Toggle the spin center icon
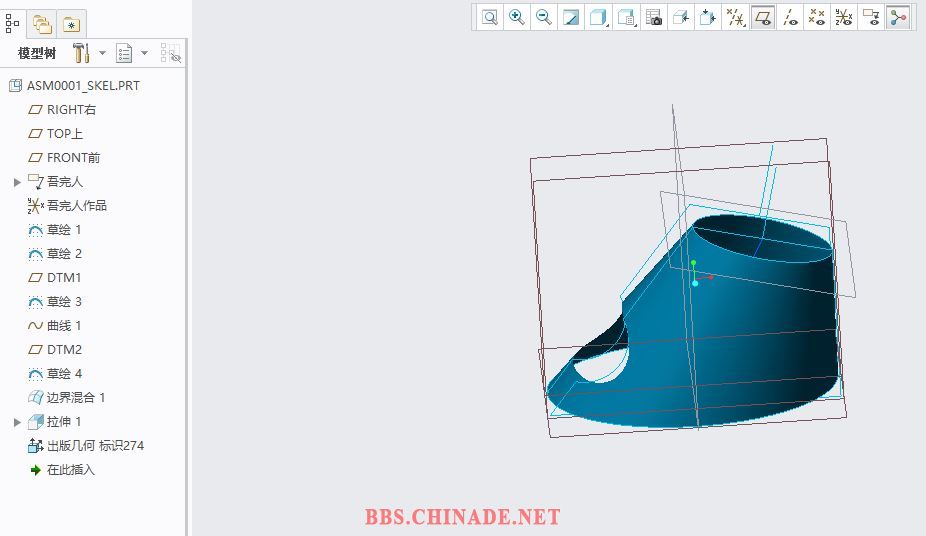Viewport: 926px width, 536px height. tap(899, 17)
